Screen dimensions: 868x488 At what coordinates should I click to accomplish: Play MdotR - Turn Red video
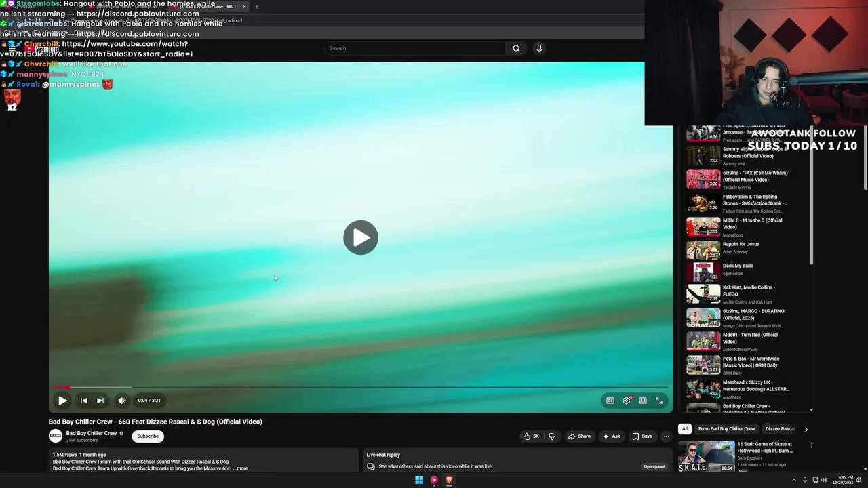pyautogui.click(x=739, y=342)
